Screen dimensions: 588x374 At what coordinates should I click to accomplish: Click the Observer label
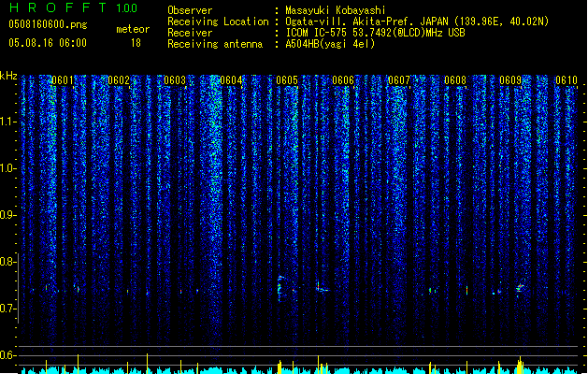(x=190, y=10)
